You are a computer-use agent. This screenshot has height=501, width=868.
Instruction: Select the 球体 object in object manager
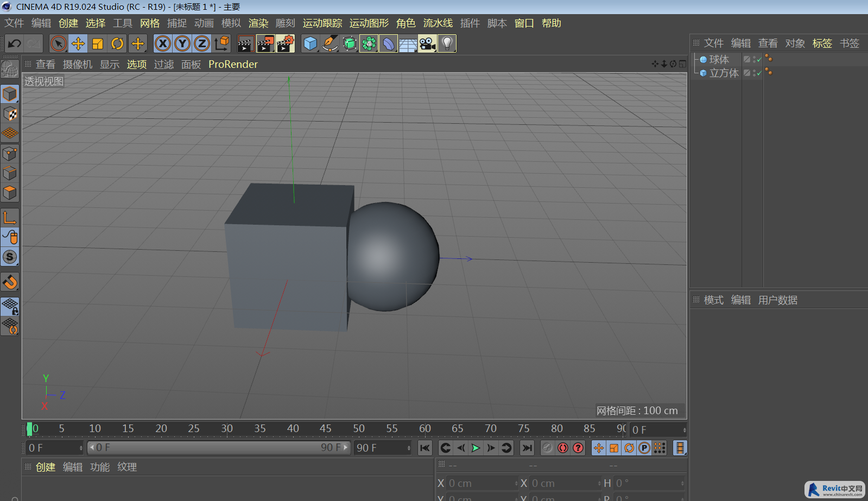coord(719,59)
